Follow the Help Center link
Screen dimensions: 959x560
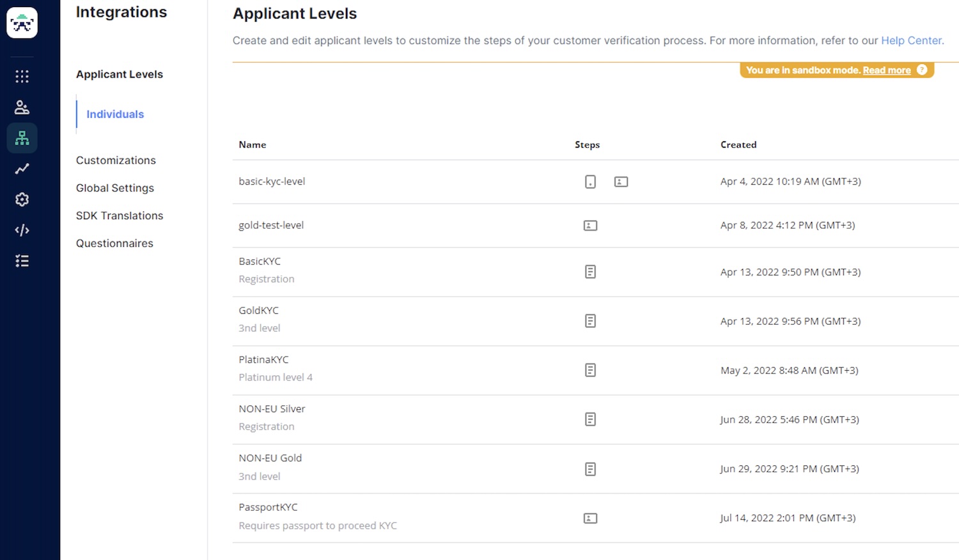pyautogui.click(x=911, y=40)
